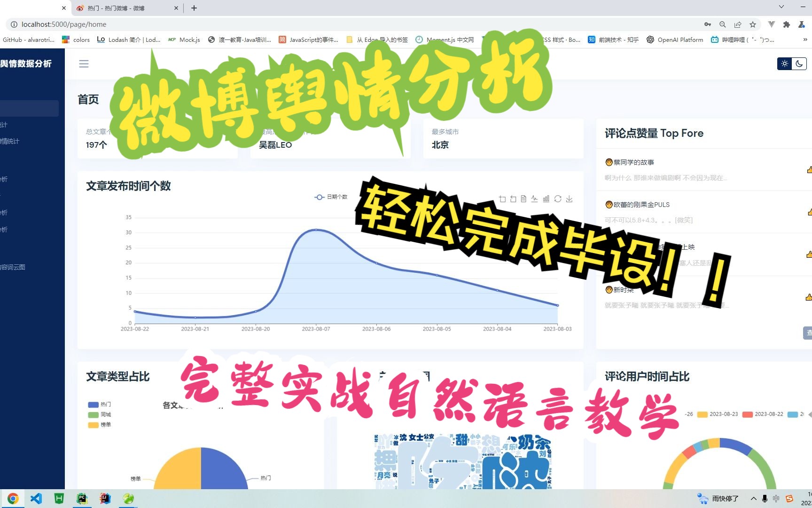Image resolution: width=812 pixels, height=508 pixels.
Task: Open PyCharm from the taskbar
Action: pos(82,499)
